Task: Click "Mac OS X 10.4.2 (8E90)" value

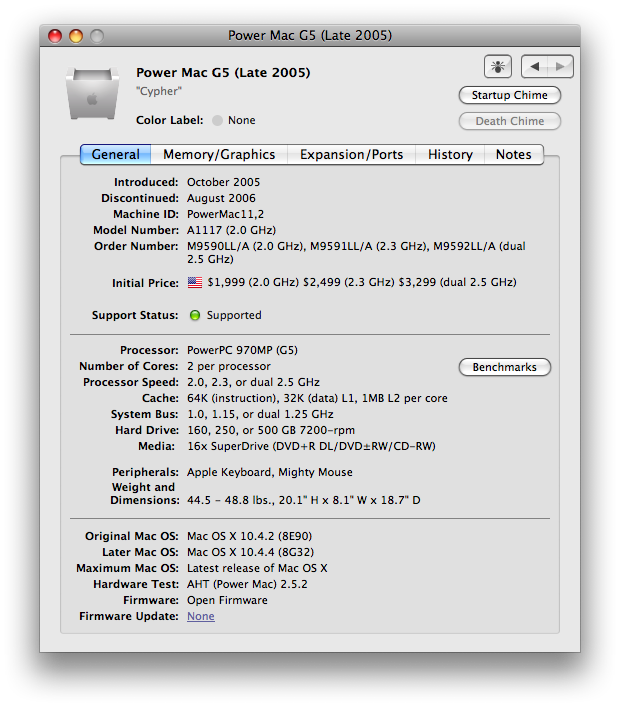Action: [249, 536]
